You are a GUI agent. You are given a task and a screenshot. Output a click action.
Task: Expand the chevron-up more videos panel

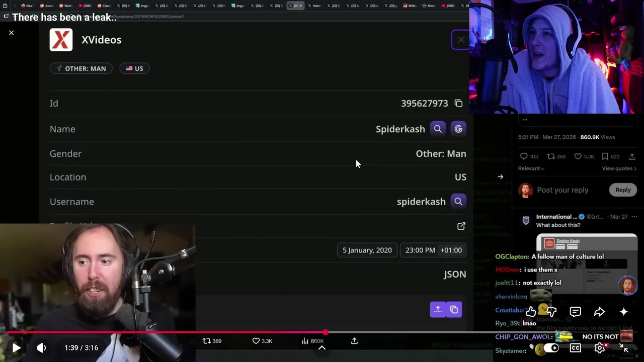(x=322, y=348)
